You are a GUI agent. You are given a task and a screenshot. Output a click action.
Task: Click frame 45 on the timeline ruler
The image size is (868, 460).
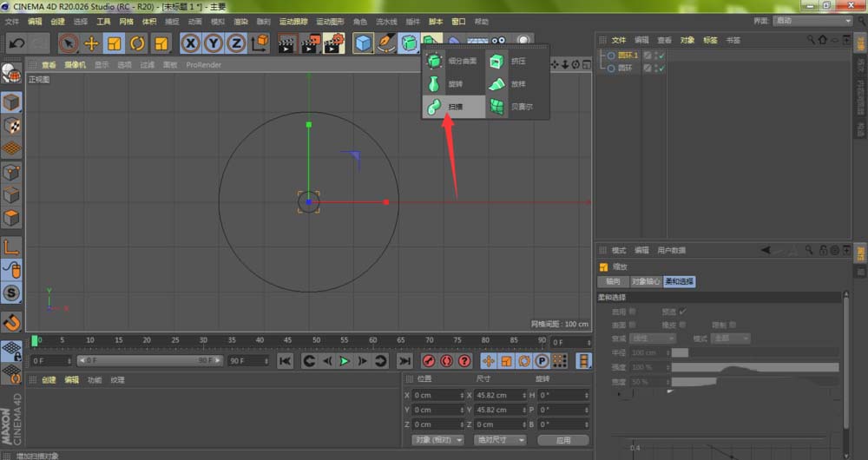coord(286,340)
